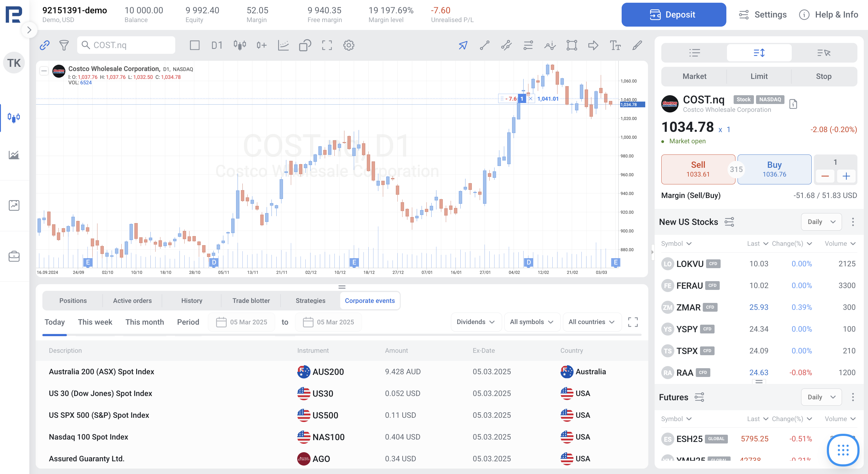868x474 pixels.
Task: Change the candlestick chart type icon
Action: tap(240, 45)
